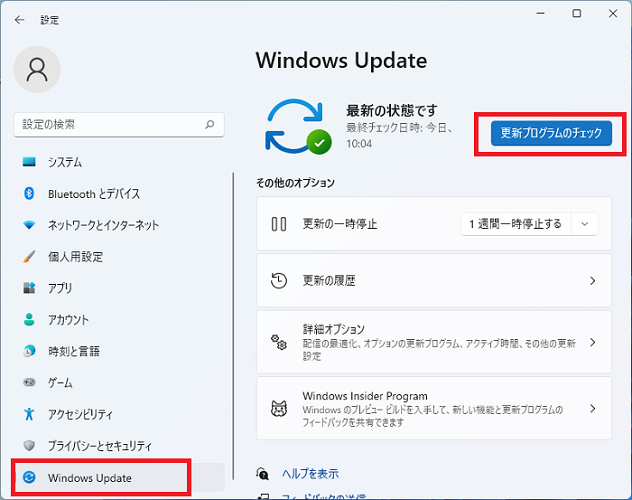Expand 更新の履歴 chevron

pos(592,280)
